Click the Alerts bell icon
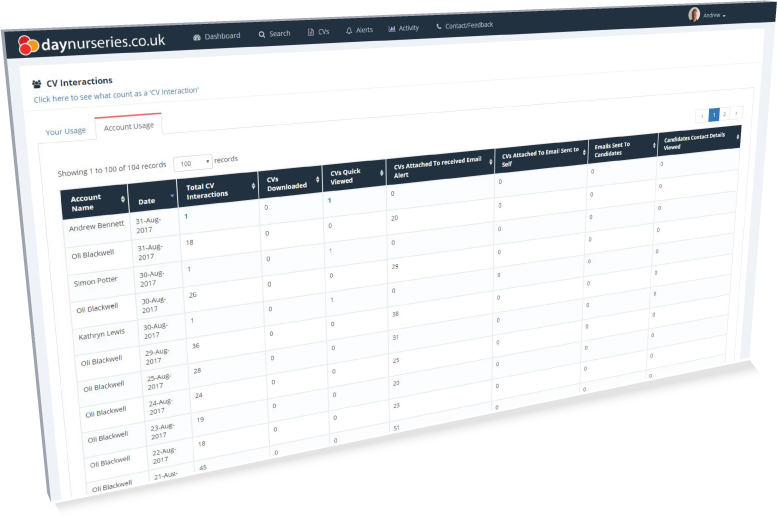The image size is (777, 529). 349,31
